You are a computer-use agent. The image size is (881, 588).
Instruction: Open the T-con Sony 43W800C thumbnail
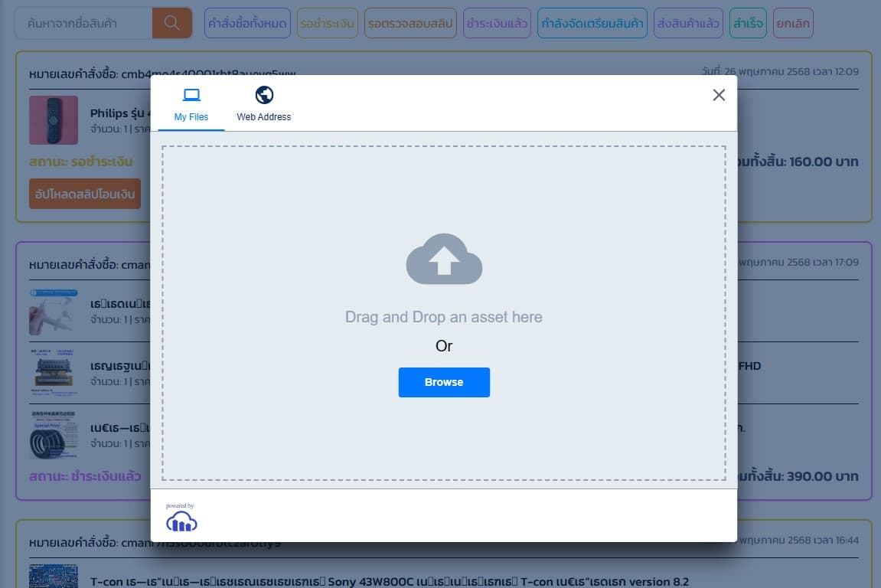click(x=54, y=577)
